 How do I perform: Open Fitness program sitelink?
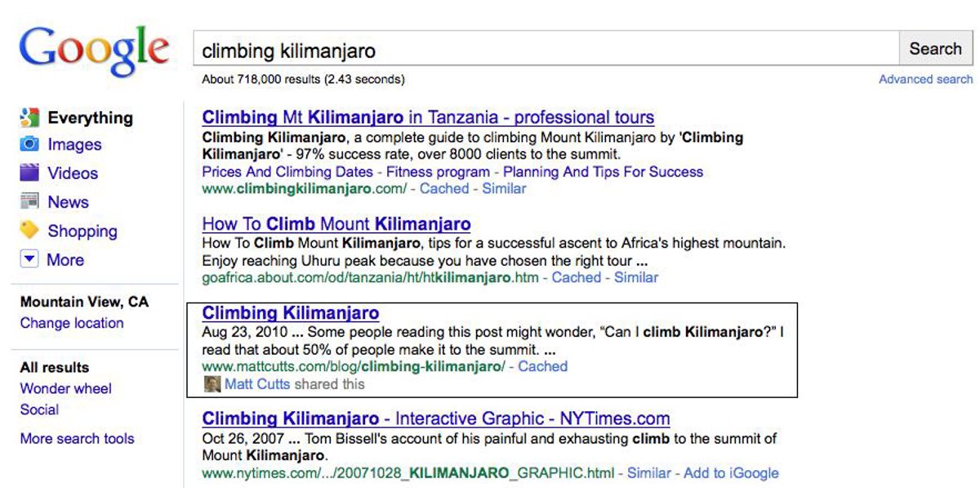tap(438, 172)
